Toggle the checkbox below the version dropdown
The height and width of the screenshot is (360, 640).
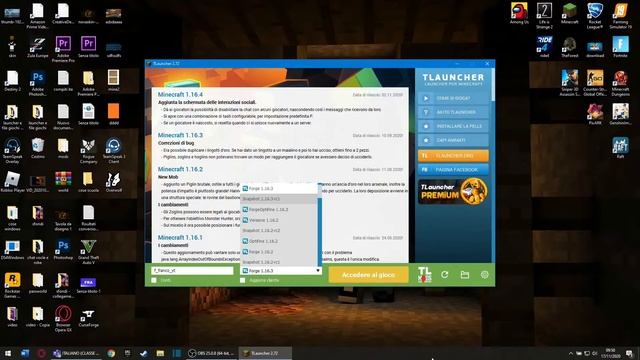click(x=243, y=280)
